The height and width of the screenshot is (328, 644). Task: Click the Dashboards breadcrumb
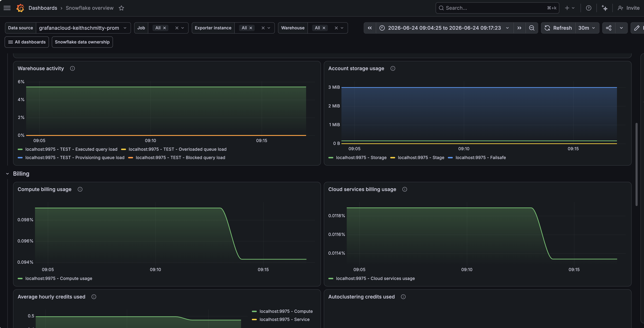coord(43,8)
